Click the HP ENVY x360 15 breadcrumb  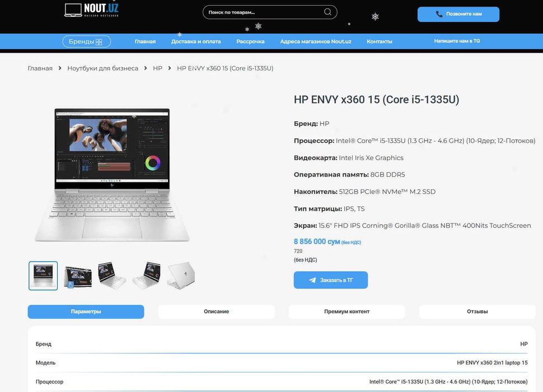click(x=225, y=68)
